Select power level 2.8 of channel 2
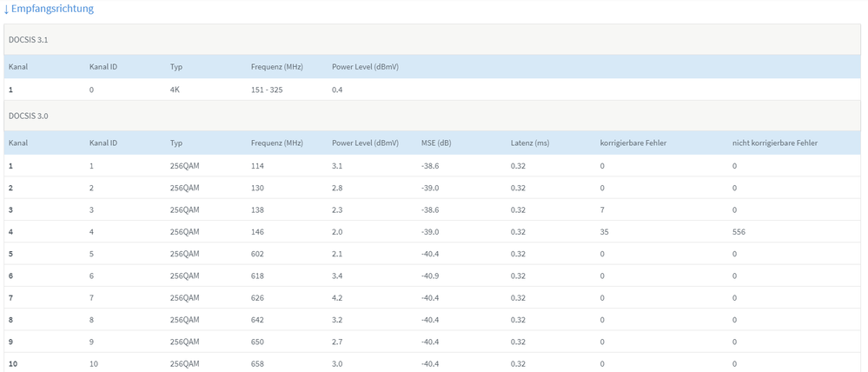Image resolution: width=868 pixels, height=372 pixels. tap(337, 188)
